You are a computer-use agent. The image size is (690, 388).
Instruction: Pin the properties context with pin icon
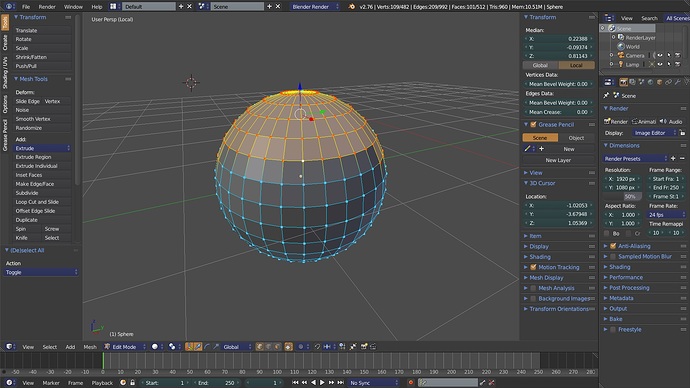pos(606,95)
